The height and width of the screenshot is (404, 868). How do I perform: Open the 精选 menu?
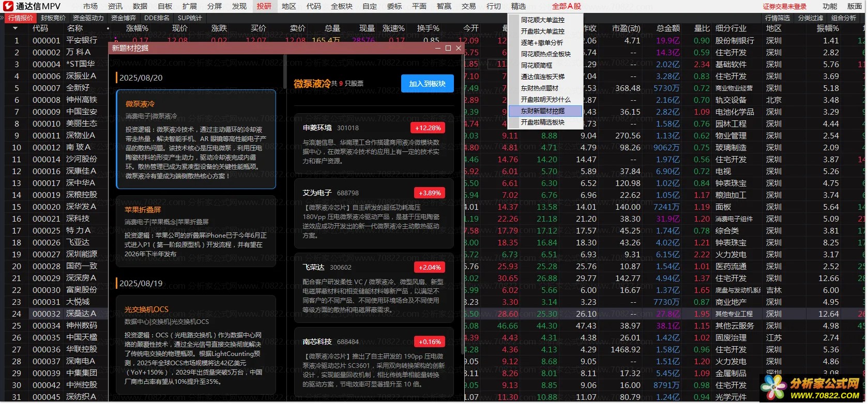[x=519, y=6]
